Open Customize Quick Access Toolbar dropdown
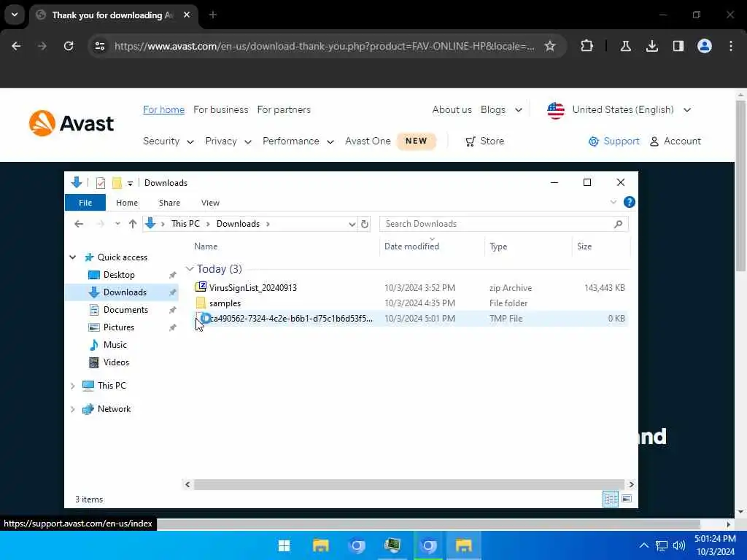Screen dimensions: 747x560 130,183
